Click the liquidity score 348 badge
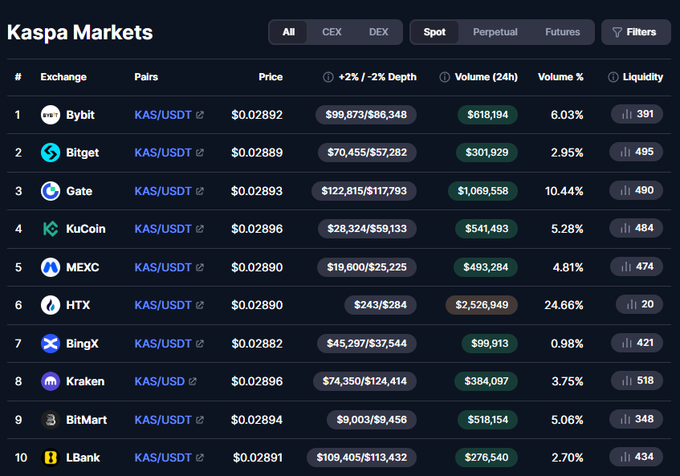This screenshot has width=680, height=476. tap(636, 419)
